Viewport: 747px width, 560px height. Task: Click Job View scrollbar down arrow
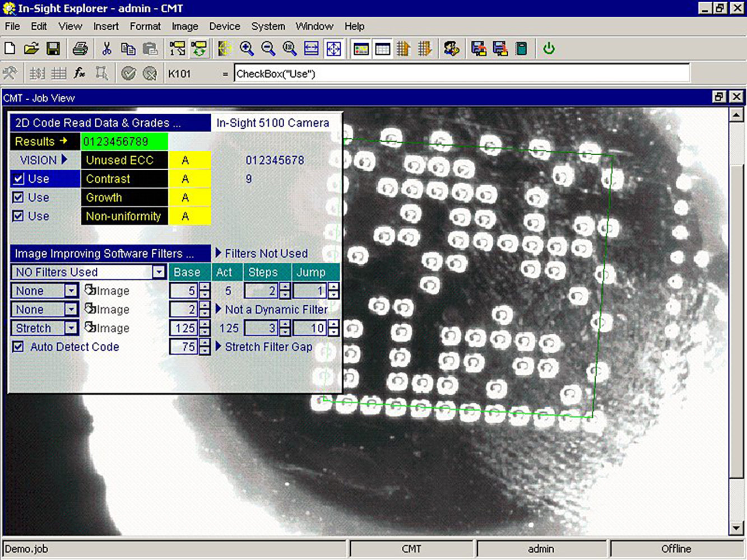coord(736,528)
